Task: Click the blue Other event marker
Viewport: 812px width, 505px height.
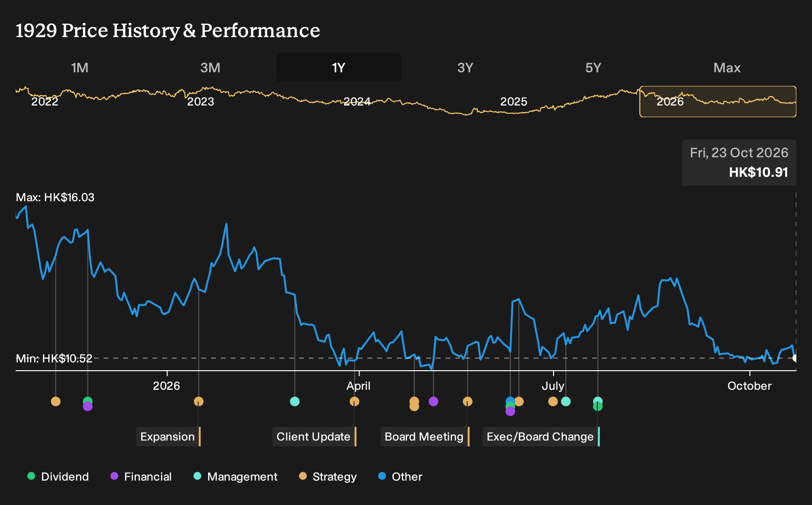Action: coord(510,400)
